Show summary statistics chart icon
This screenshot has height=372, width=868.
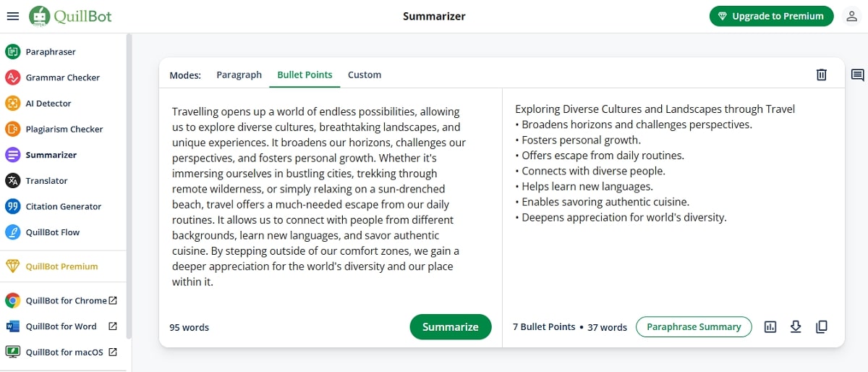point(770,327)
